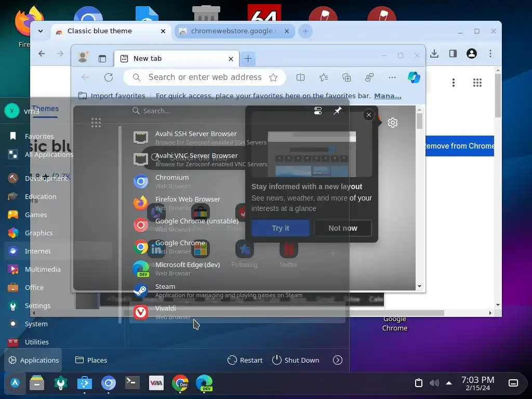Switch to the Applications tab in launcher
Screen dimensions: 532x399
pyautogui.click(x=33, y=360)
